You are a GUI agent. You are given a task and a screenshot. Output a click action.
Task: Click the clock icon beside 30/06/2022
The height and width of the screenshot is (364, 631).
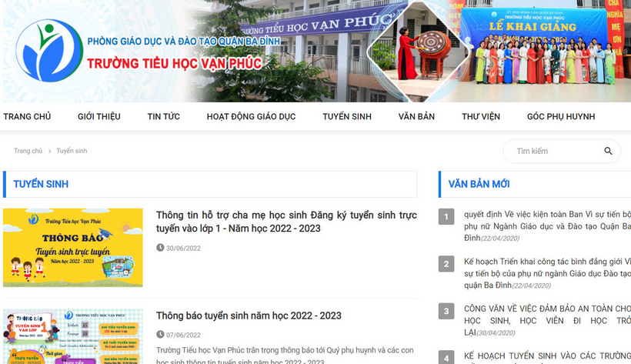pyautogui.click(x=160, y=248)
